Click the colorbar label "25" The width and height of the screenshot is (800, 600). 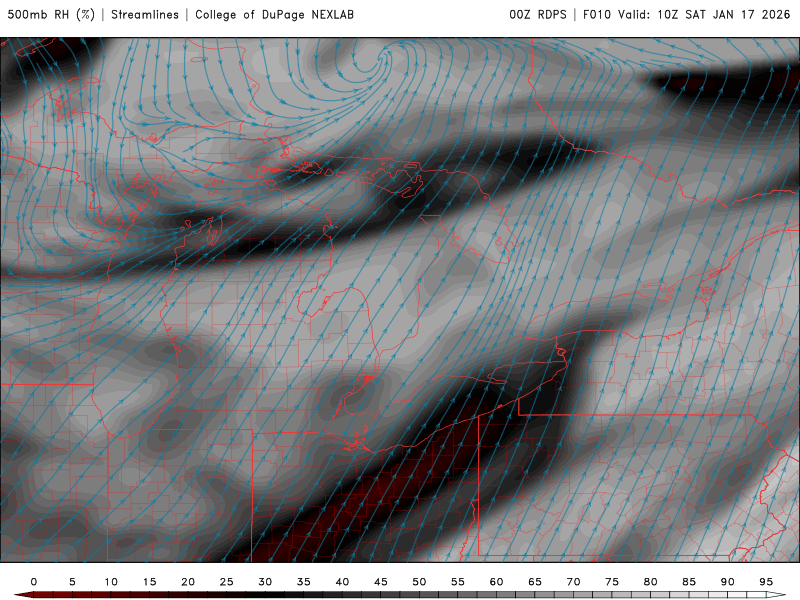[227, 582]
